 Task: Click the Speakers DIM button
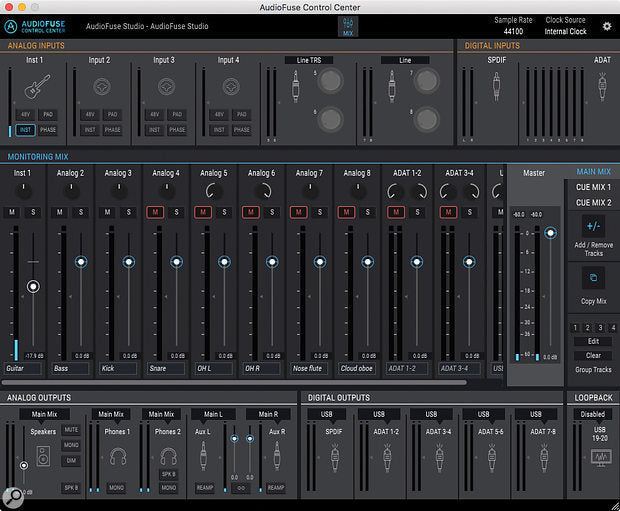coord(71,461)
